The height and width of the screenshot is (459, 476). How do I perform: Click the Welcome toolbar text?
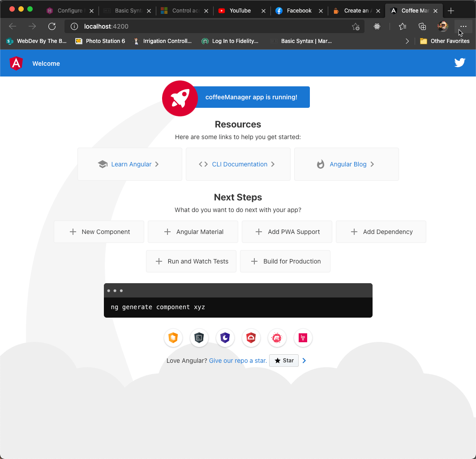[46, 64]
